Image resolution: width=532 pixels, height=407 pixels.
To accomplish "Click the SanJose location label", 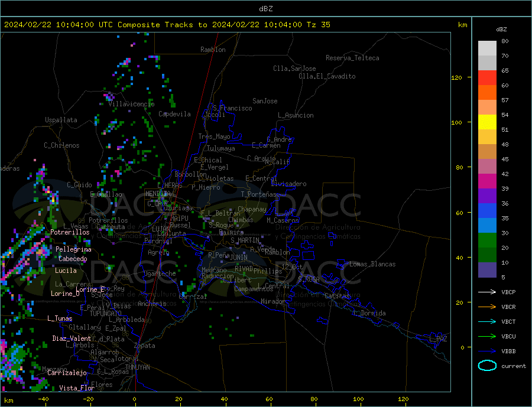I will 265,101.
